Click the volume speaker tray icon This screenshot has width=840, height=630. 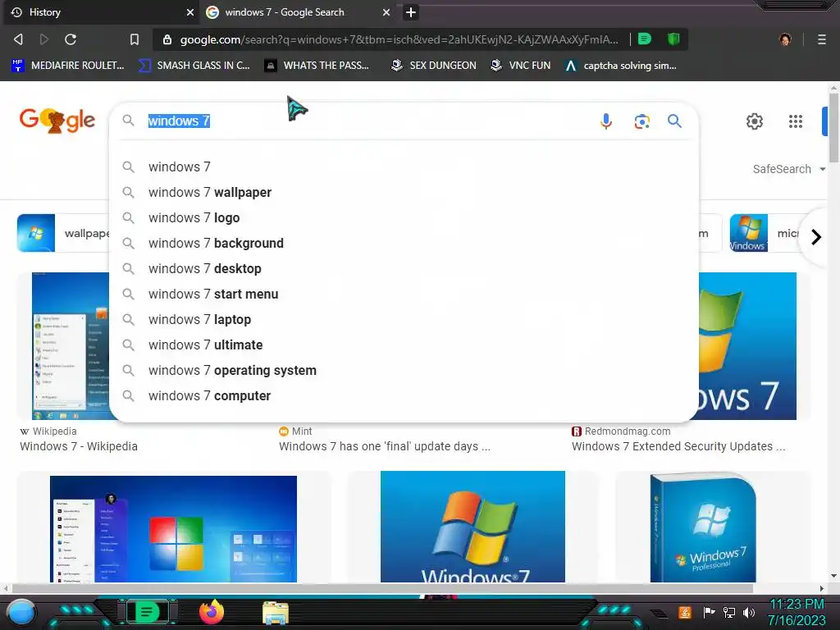[749, 612]
